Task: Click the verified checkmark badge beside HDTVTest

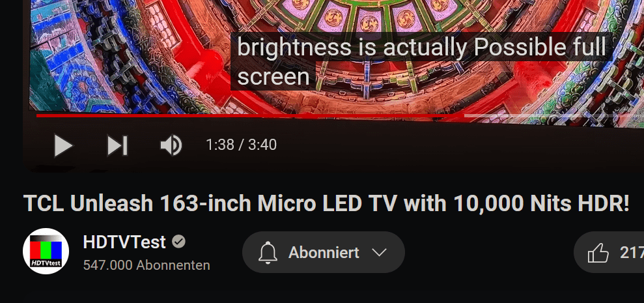Action: click(178, 242)
